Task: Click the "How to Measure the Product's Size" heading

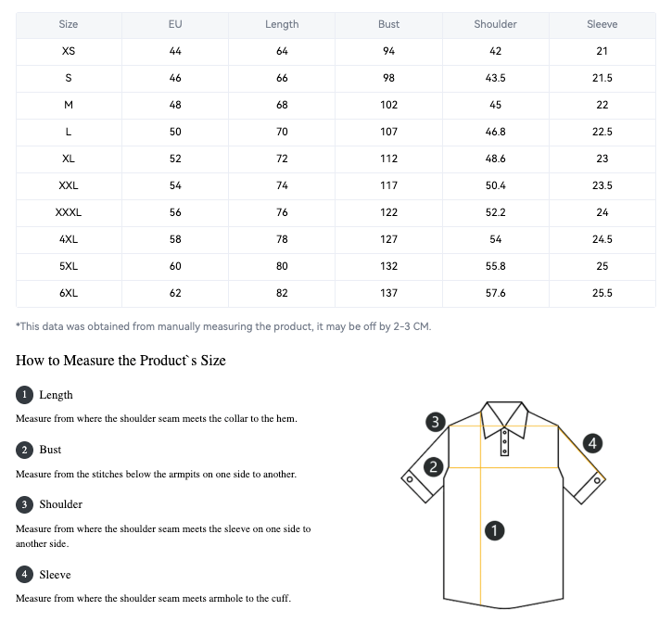Action: 120,361
